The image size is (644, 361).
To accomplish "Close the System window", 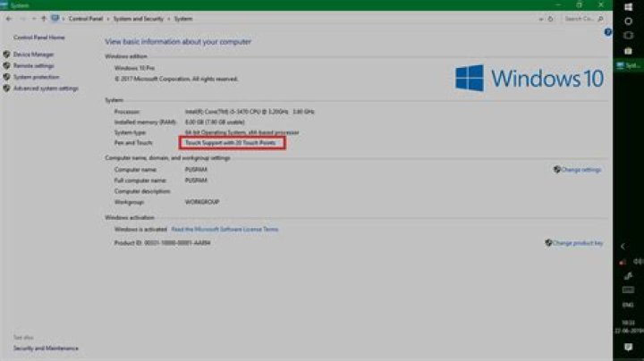I will coord(601,5).
